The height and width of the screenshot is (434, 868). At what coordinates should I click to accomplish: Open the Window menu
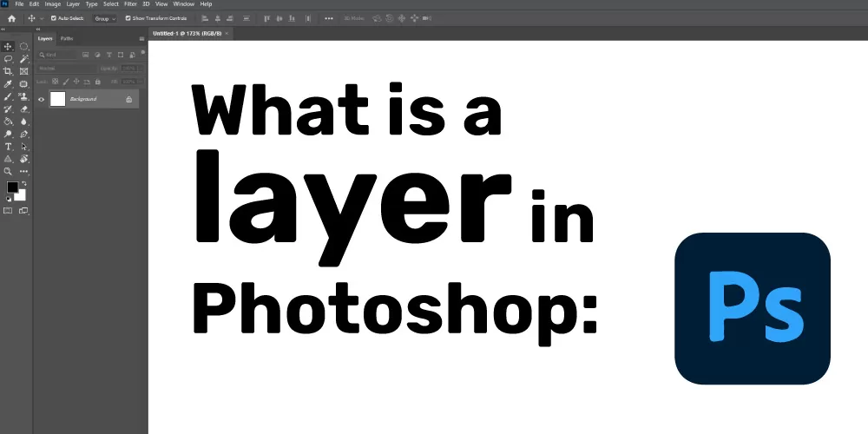click(x=183, y=3)
